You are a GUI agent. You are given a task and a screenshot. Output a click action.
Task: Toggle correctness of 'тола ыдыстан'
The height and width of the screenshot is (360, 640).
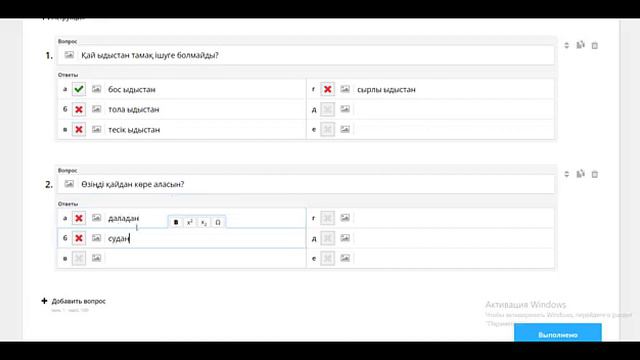79,109
